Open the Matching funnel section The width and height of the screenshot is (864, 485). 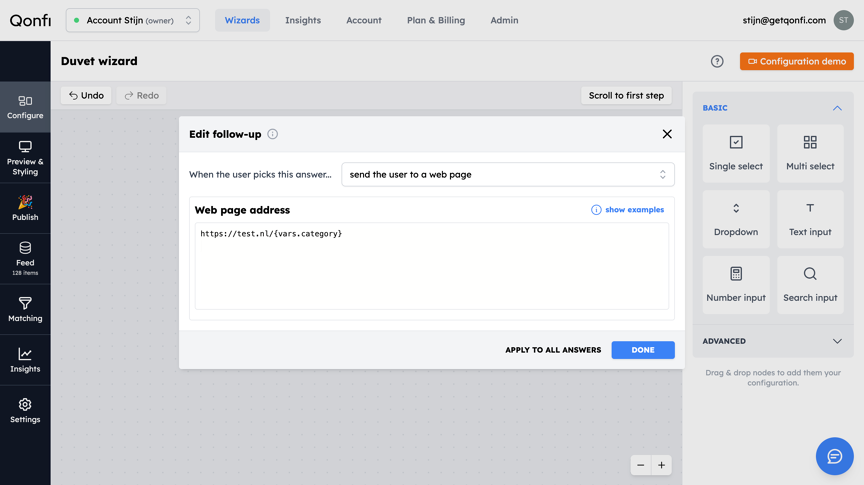(x=25, y=309)
